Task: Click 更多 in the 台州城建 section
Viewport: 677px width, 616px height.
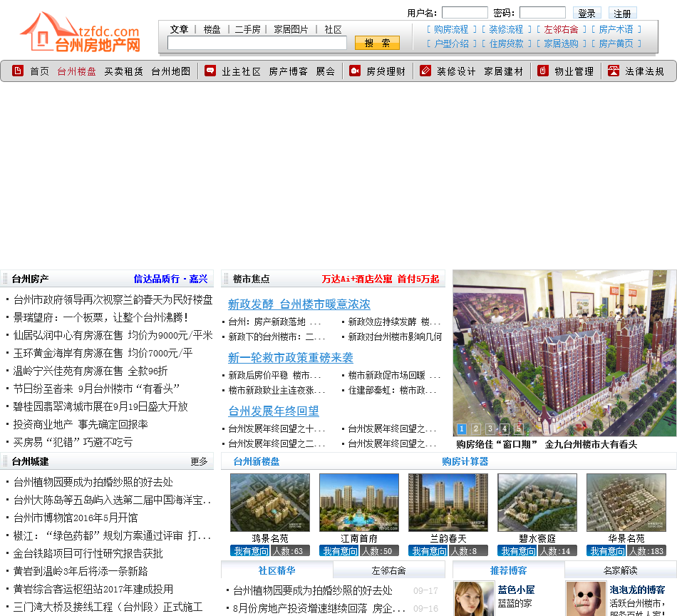Action: point(199,462)
